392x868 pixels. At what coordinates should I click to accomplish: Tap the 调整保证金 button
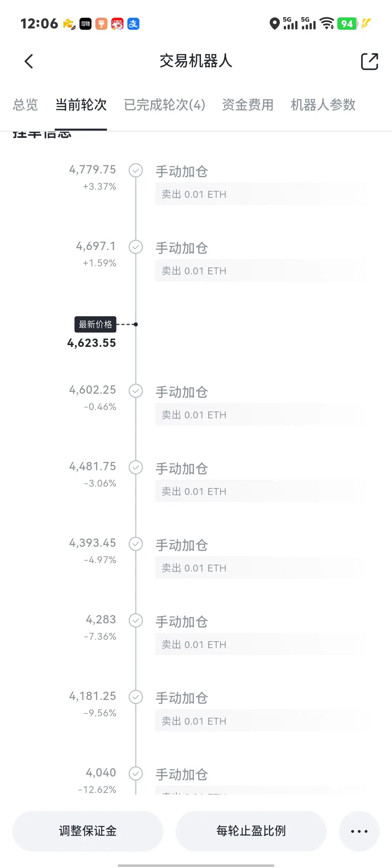coord(88,831)
